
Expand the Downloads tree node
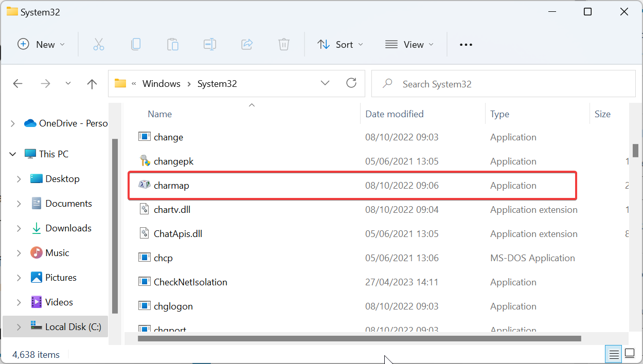(19, 228)
